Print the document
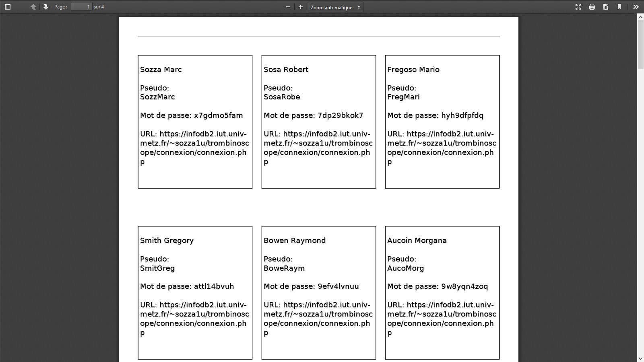This screenshot has width=644, height=362. pos(592,7)
